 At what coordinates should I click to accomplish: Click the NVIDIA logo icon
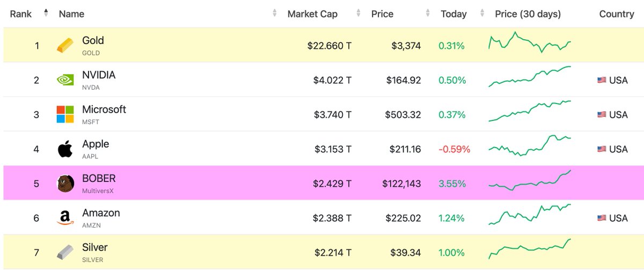(65, 80)
